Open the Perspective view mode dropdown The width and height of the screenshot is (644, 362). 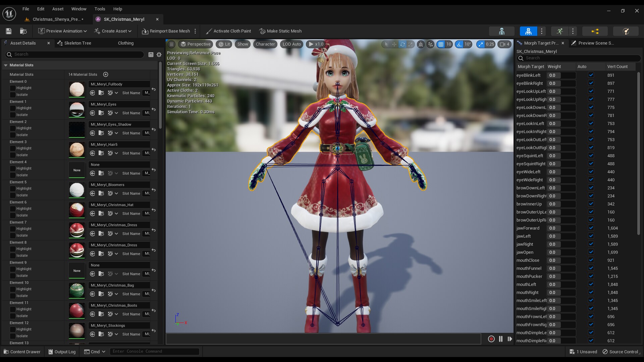tap(196, 44)
